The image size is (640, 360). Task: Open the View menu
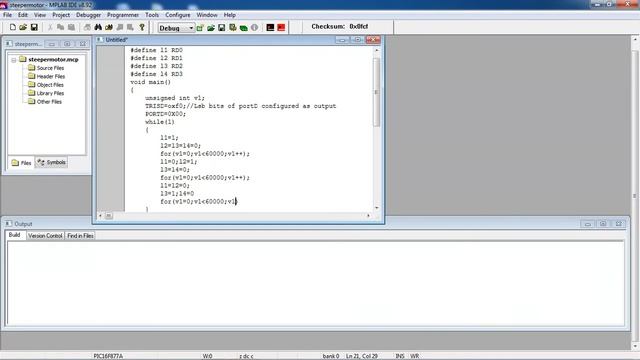point(40,15)
